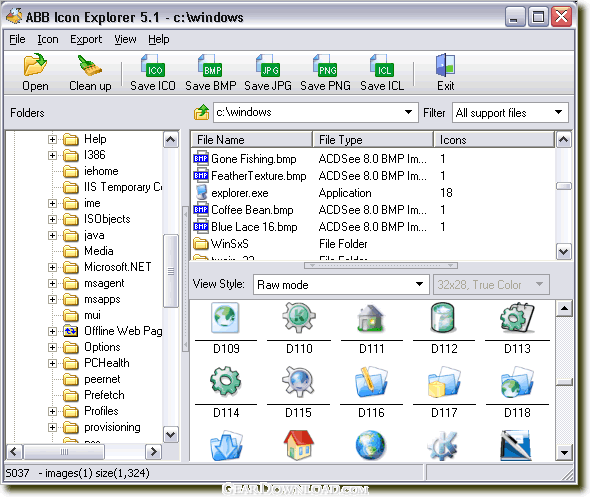Viewport: 590px width, 497px height.
Task: Select icon thumbnail D110
Action: pyautogui.click(x=299, y=318)
